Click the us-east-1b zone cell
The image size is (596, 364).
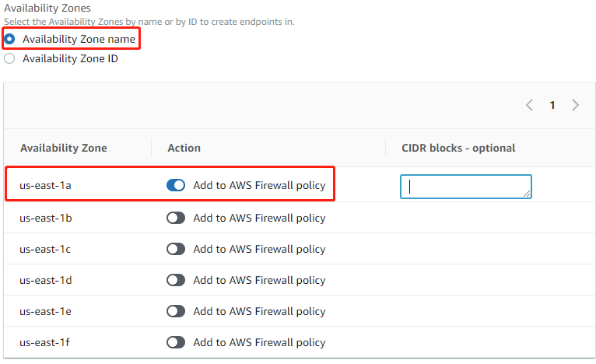coord(46,218)
